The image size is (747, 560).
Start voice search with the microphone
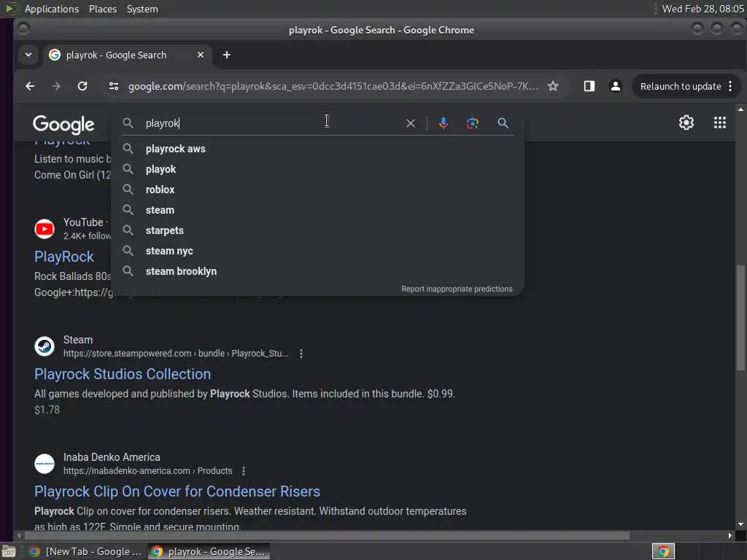coord(443,123)
